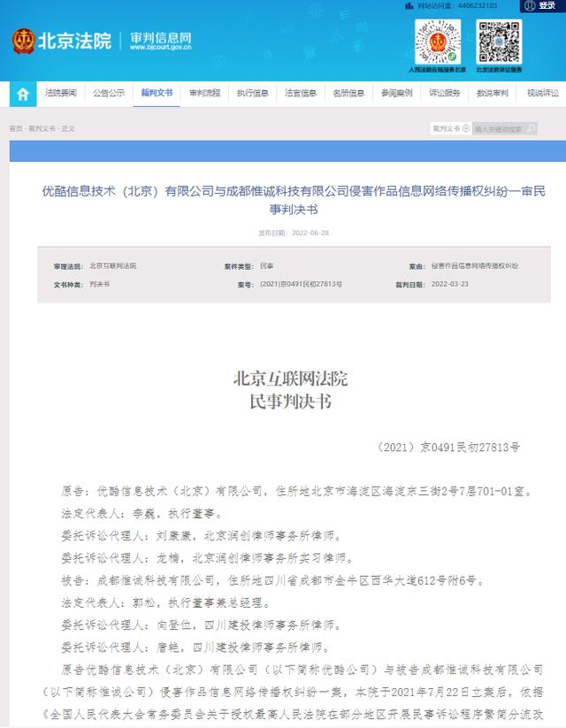Click the site visits bar chart icon
Viewport: 566px width, 728px height.
click(409, 5)
